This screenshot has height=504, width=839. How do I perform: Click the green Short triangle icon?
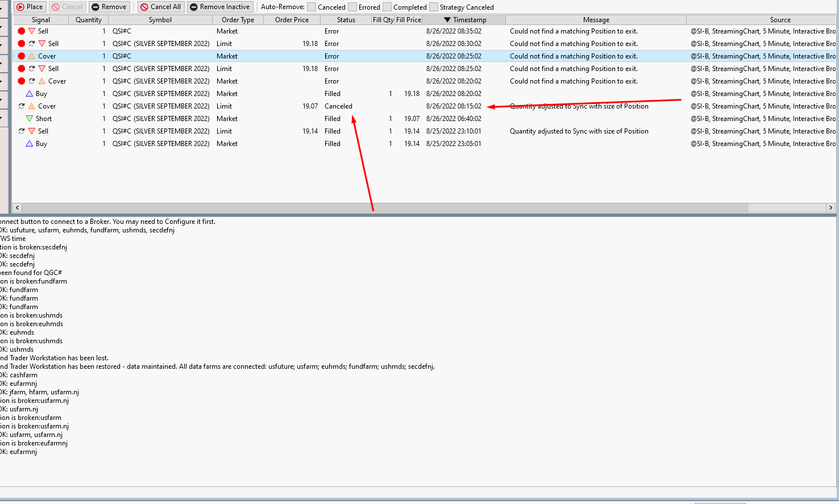tap(30, 119)
